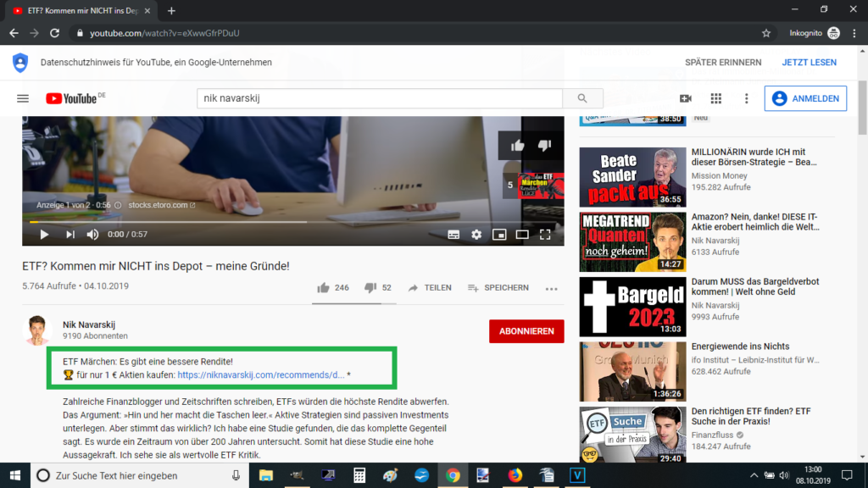Click the stocks.etoro.com ad link
868x488 pixels.
[x=162, y=205]
